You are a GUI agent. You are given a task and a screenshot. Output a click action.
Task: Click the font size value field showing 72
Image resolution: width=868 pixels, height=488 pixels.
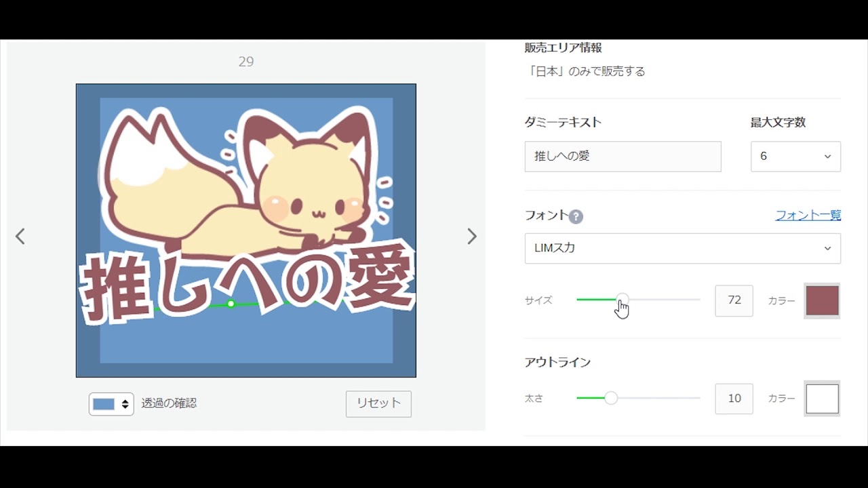(734, 300)
